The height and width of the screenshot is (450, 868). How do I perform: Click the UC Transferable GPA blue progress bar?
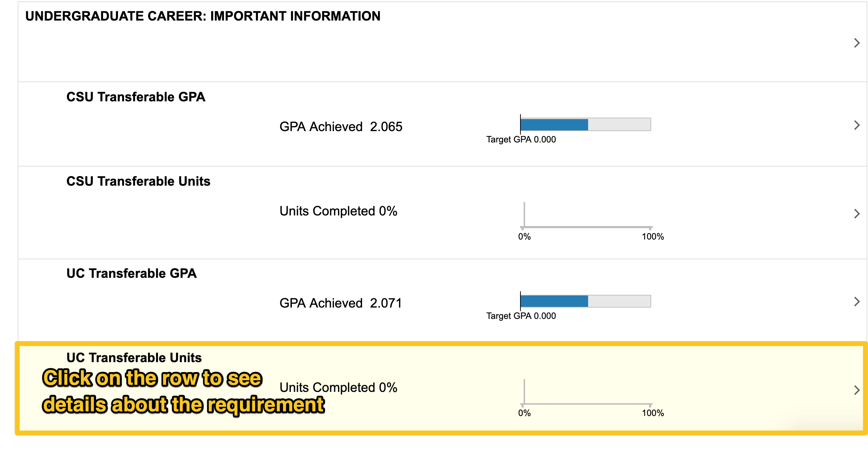click(x=554, y=301)
